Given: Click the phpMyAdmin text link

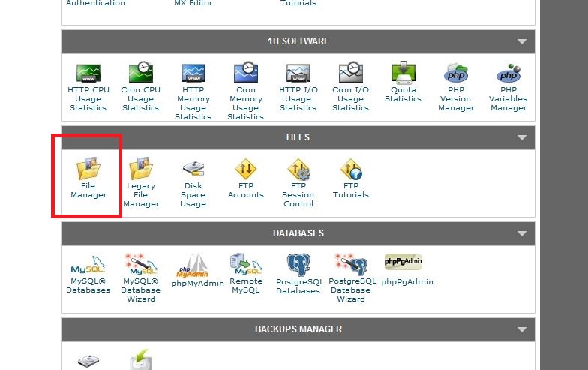Looking at the screenshot, I should point(198,284).
